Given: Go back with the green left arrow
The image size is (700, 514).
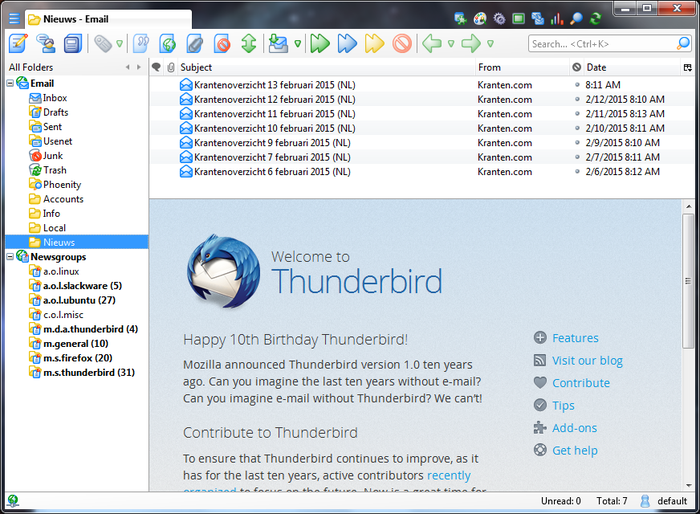Looking at the screenshot, I should [x=432, y=44].
